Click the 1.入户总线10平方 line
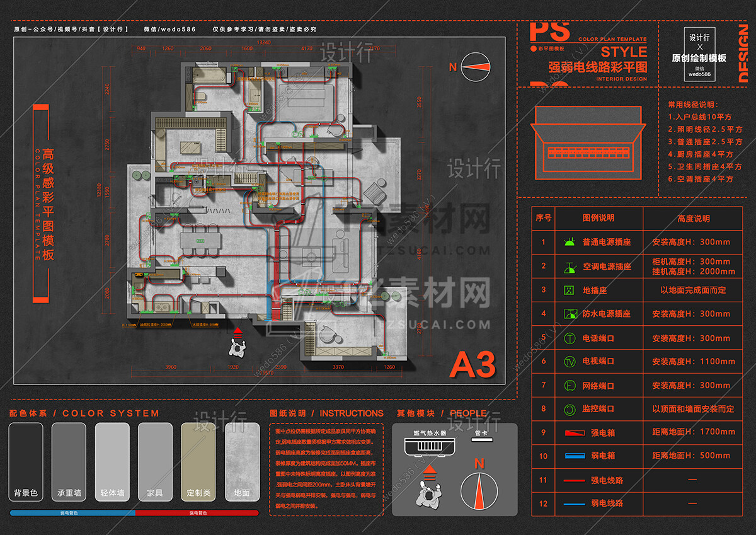The height and width of the screenshot is (535, 756). tap(700, 117)
